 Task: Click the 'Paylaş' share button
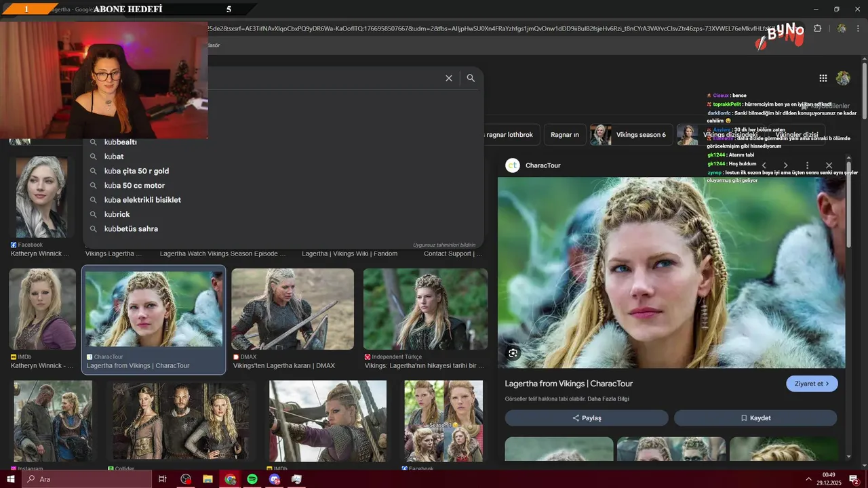(587, 418)
